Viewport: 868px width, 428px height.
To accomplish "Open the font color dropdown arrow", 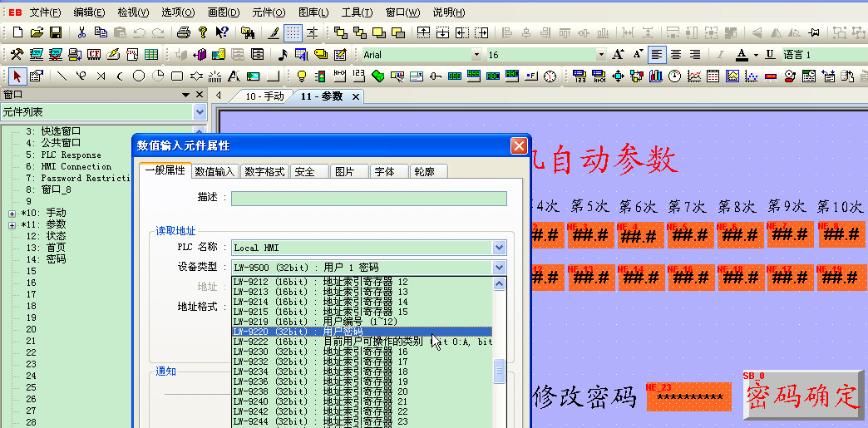I will 755,55.
